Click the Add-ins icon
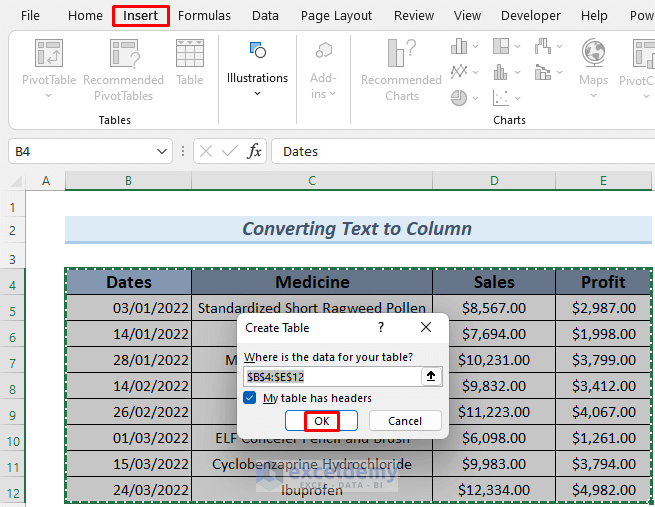 (x=323, y=51)
